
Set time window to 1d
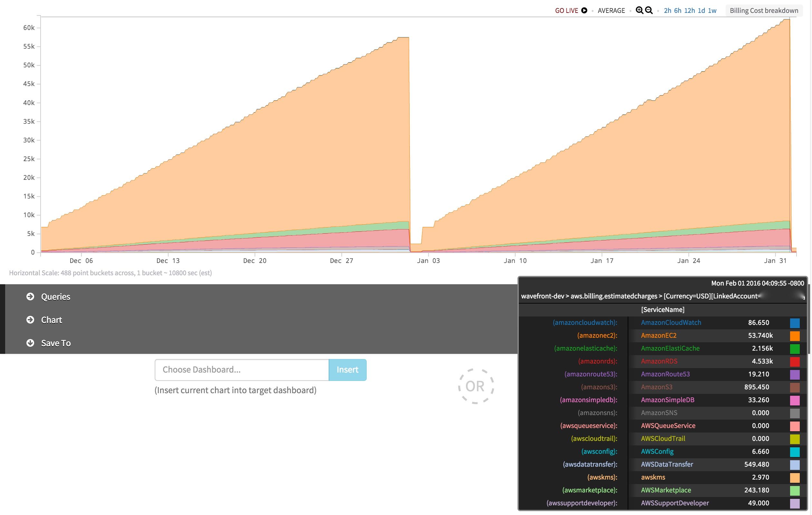(701, 10)
